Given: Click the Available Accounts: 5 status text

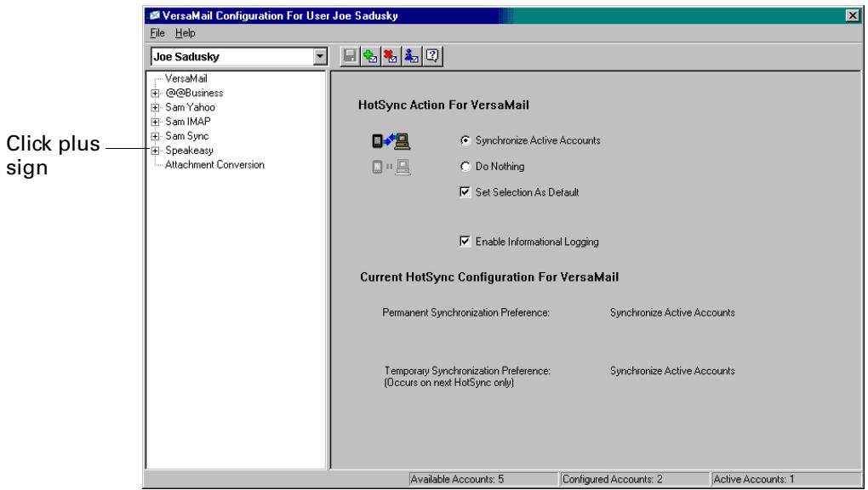Looking at the screenshot, I should tap(457, 480).
